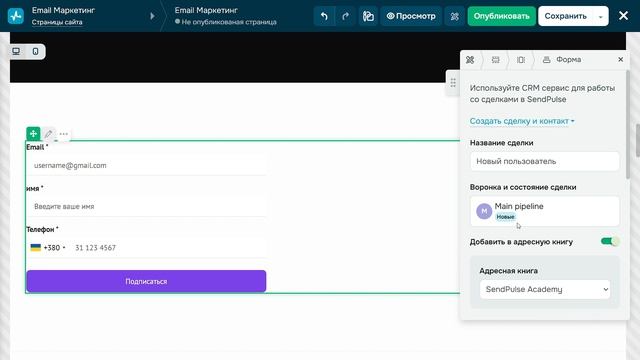Select Main pipeline funnel field
The image size is (640, 360).
coord(544,211)
